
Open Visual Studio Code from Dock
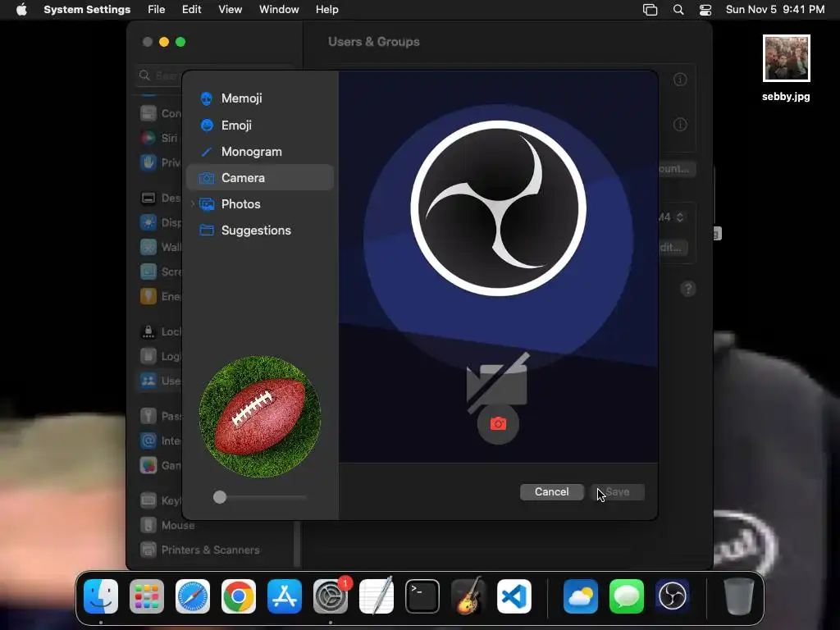click(514, 596)
